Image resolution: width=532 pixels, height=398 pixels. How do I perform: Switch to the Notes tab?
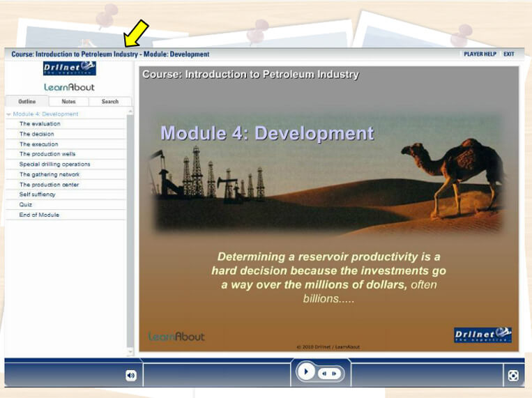pos(68,102)
